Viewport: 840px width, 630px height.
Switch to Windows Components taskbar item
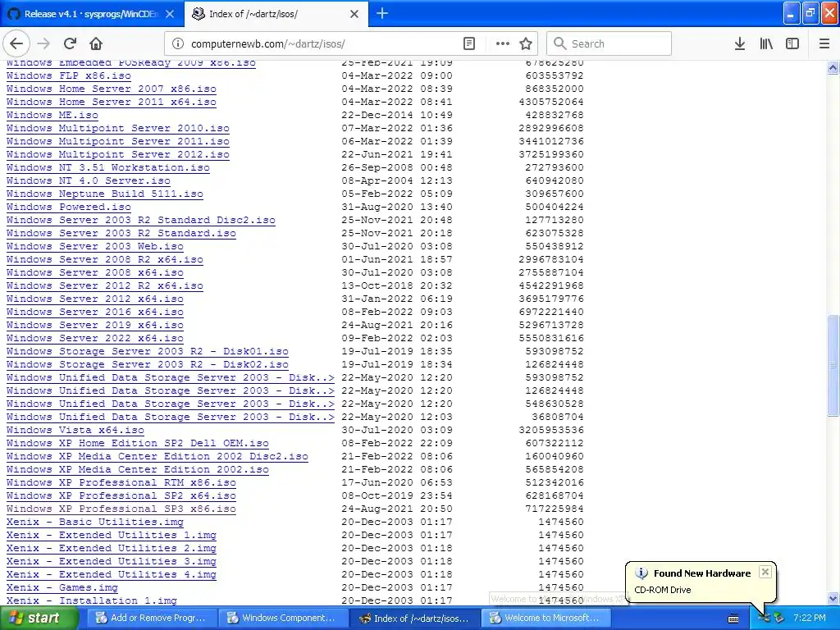282,619
